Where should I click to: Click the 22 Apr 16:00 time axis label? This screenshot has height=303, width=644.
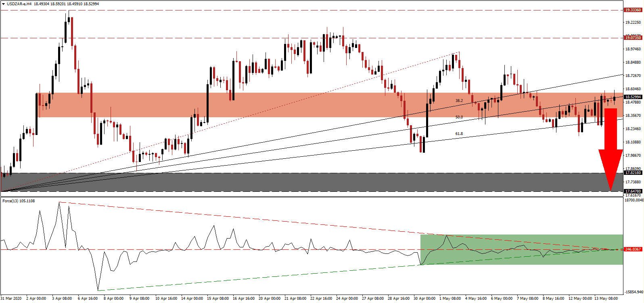[x=321, y=299]
